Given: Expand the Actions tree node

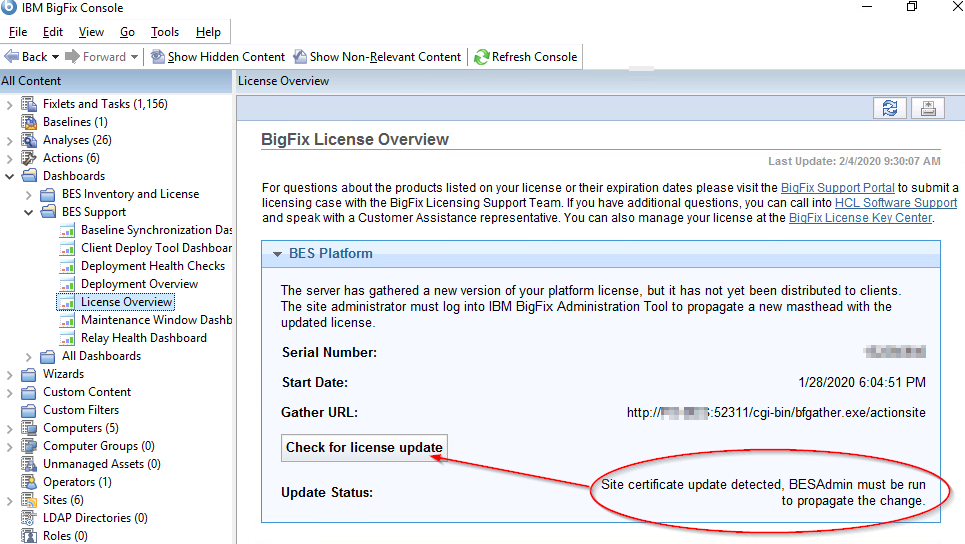Looking at the screenshot, I should pos(9,158).
